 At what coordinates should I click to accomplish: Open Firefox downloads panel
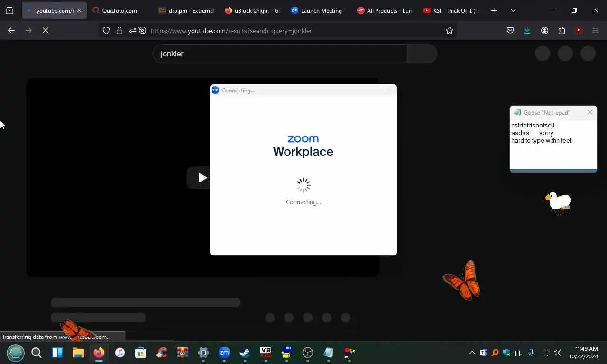click(527, 30)
